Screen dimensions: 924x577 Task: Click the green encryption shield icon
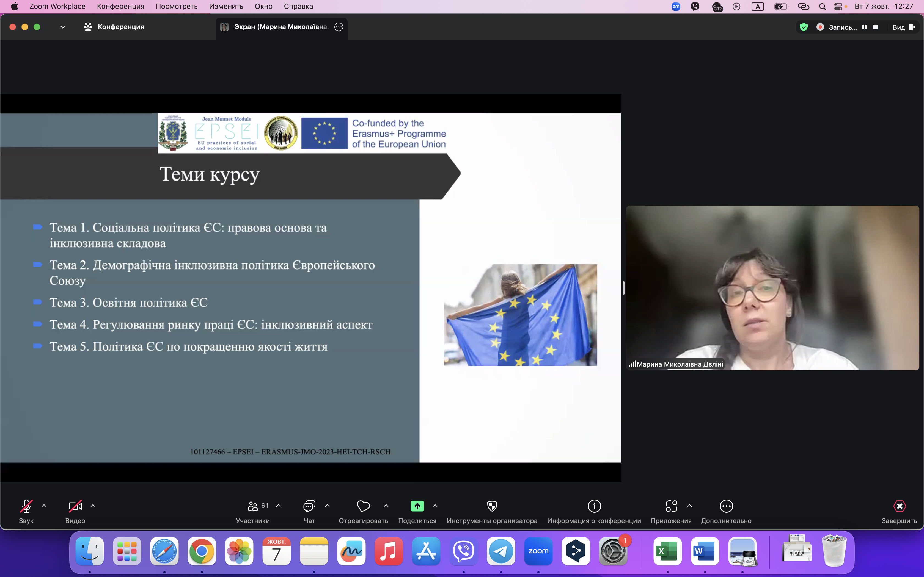point(804,27)
